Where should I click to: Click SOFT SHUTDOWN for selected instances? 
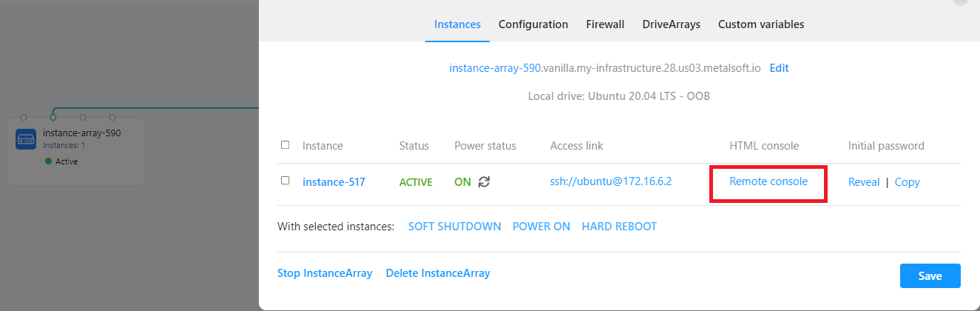(454, 227)
